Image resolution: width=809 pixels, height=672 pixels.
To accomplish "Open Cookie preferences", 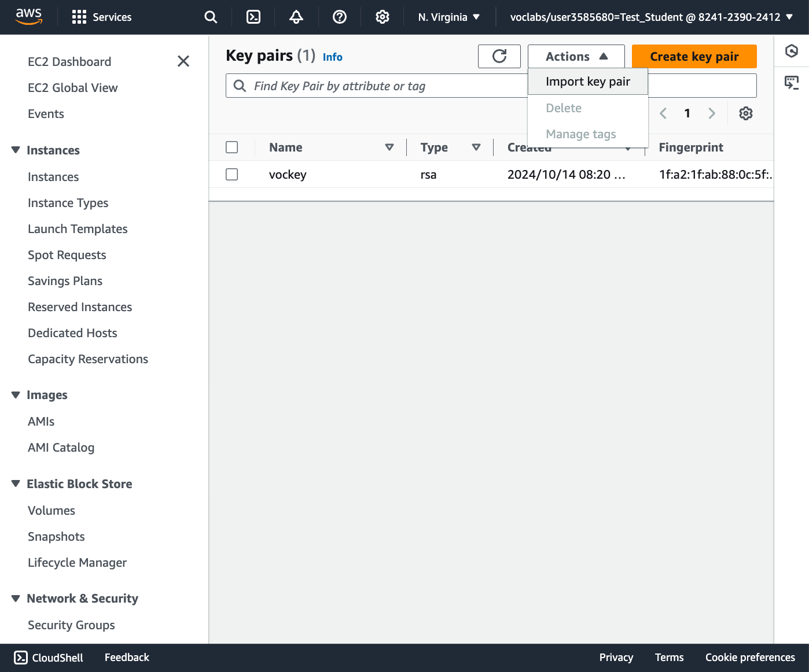I will pos(750,658).
